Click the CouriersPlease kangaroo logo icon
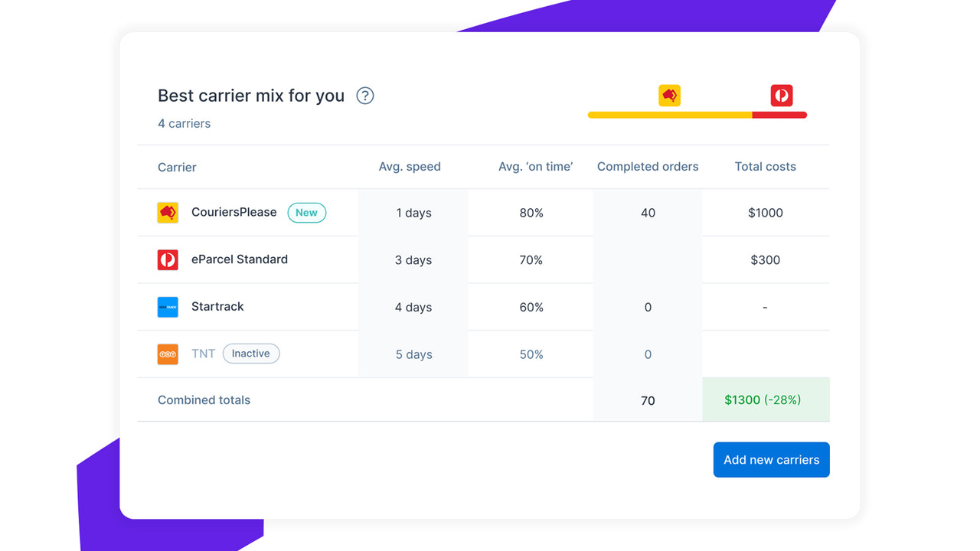The width and height of the screenshot is (980, 551). [168, 213]
